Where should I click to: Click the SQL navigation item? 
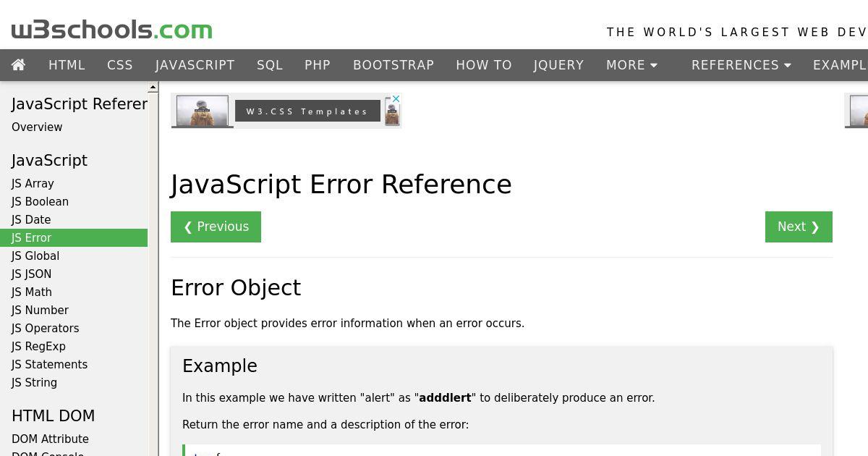pyautogui.click(x=270, y=65)
